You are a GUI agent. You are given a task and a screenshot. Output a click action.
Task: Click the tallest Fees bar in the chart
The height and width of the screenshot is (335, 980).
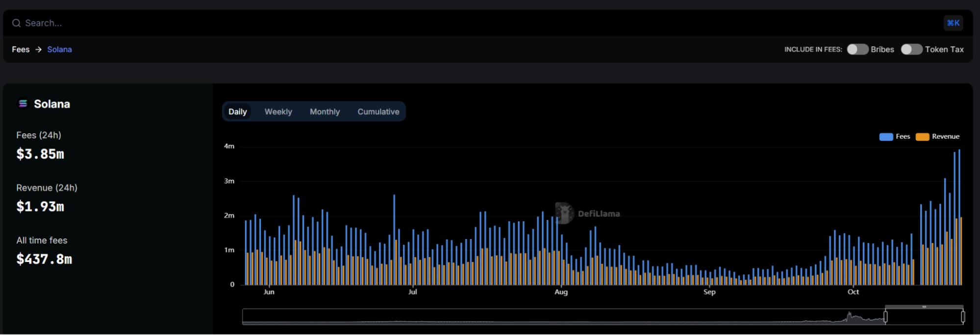959,217
